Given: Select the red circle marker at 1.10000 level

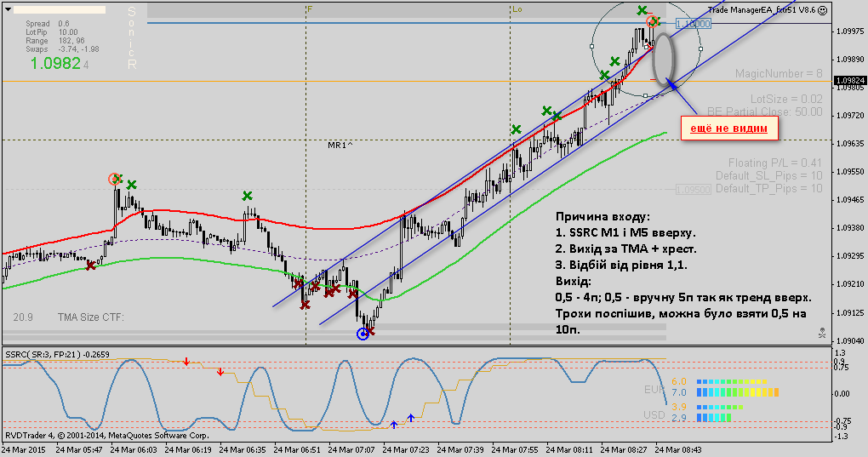Looking at the screenshot, I should (x=652, y=21).
